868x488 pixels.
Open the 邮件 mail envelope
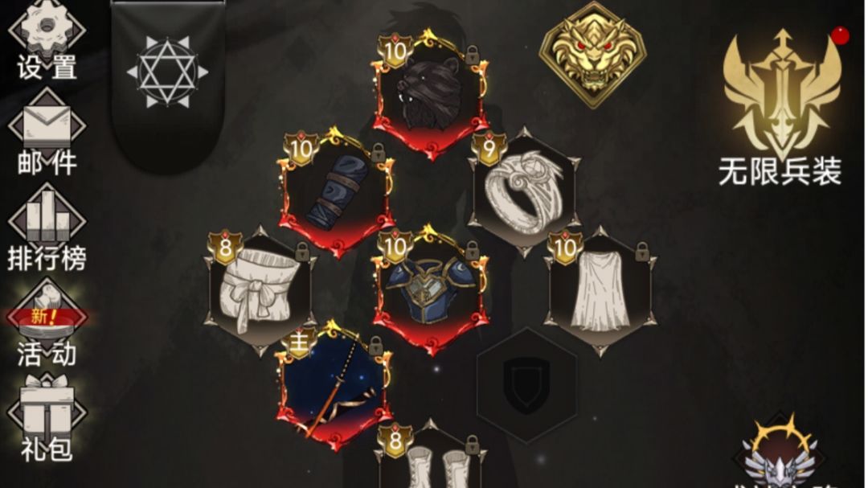click(47, 133)
